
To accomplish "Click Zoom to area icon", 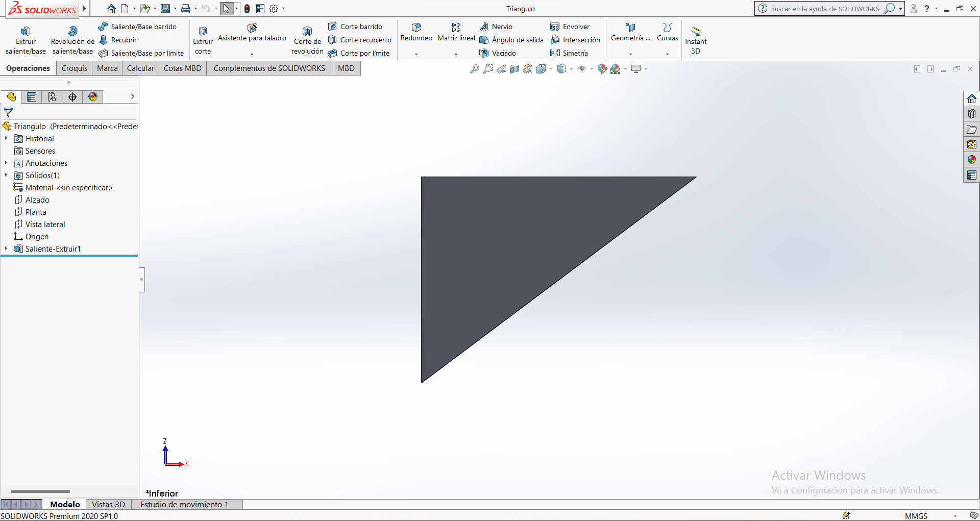I will pyautogui.click(x=488, y=69).
